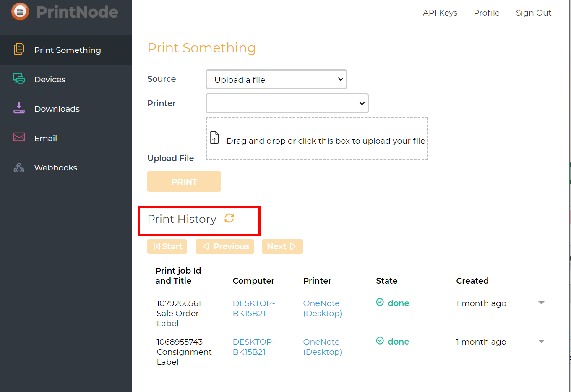This screenshot has height=392, width=571.
Task: Click the Downloads sidebar icon
Action: (19, 108)
